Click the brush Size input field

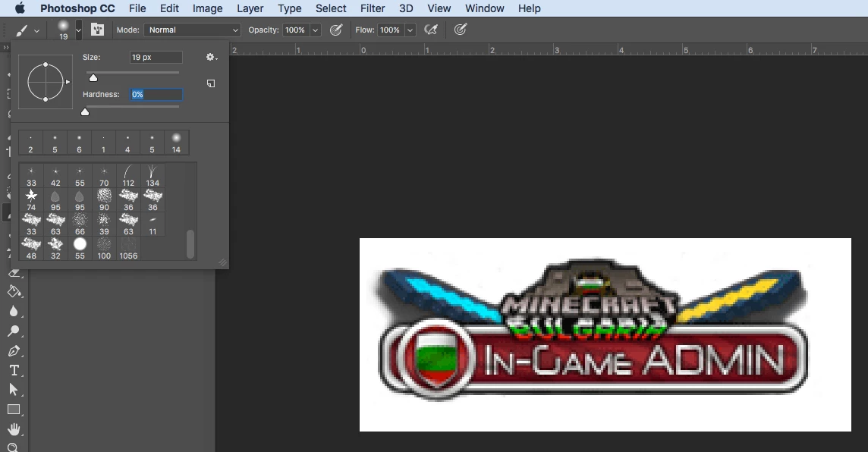tap(156, 57)
